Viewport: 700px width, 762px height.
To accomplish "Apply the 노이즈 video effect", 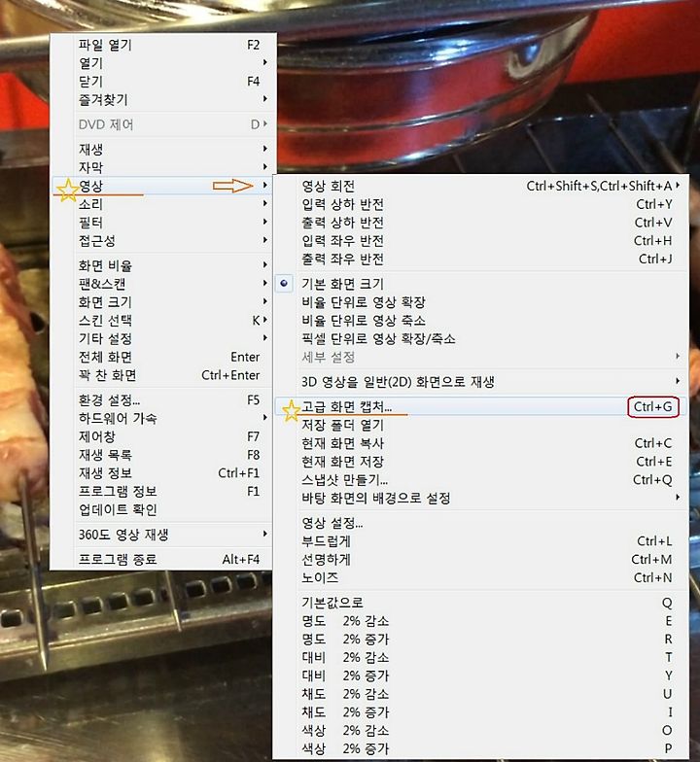I will 480,577.
